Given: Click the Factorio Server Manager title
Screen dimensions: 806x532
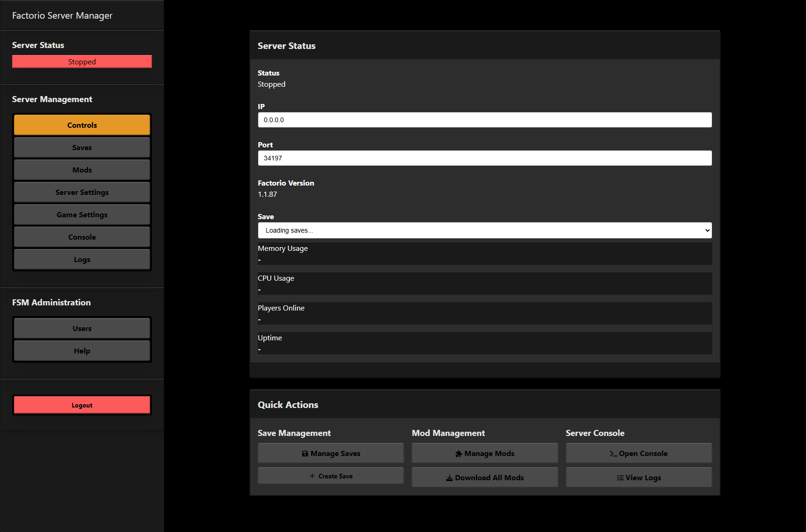Looking at the screenshot, I should point(62,15).
